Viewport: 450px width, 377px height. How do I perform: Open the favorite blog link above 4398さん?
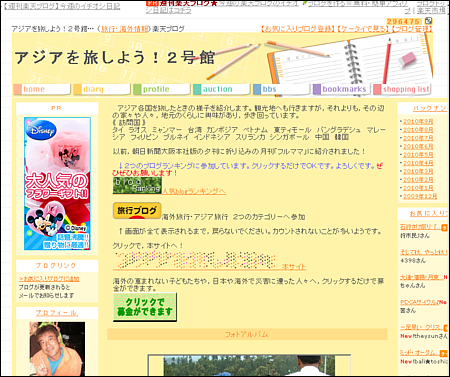[x=423, y=252]
